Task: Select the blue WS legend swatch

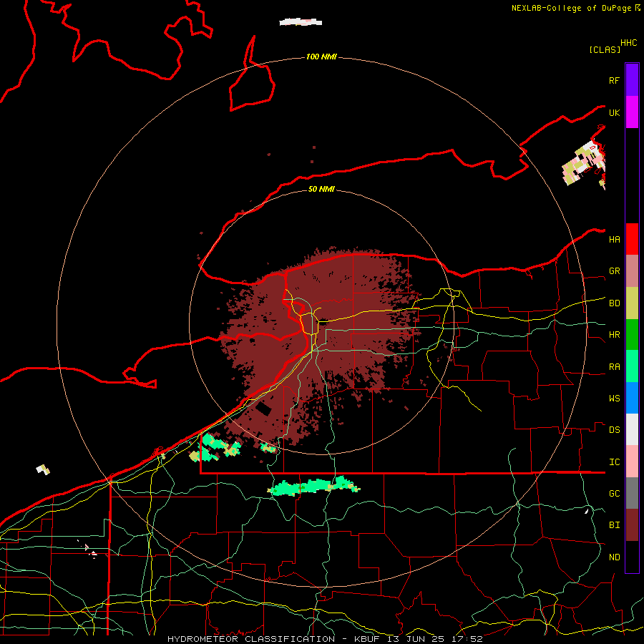Action: tap(632, 398)
